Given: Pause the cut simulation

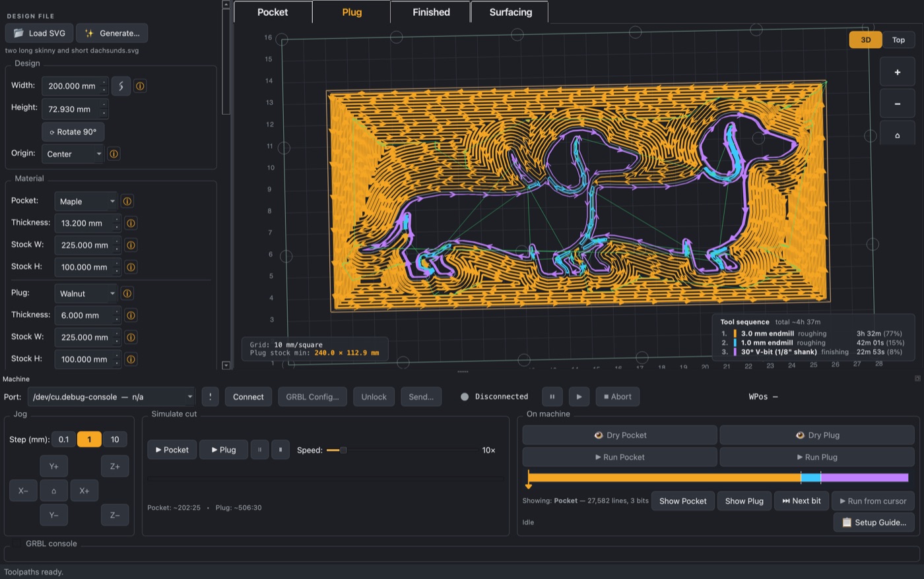Looking at the screenshot, I should click(259, 450).
